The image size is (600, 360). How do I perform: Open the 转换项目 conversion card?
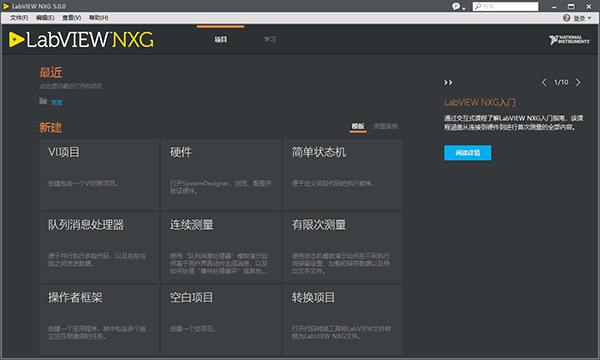pyautogui.click(x=343, y=320)
